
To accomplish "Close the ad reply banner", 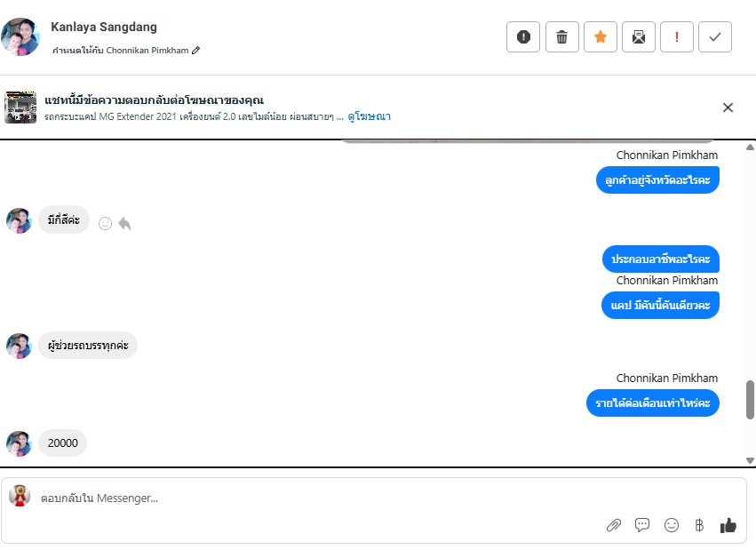I will point(728,108).
